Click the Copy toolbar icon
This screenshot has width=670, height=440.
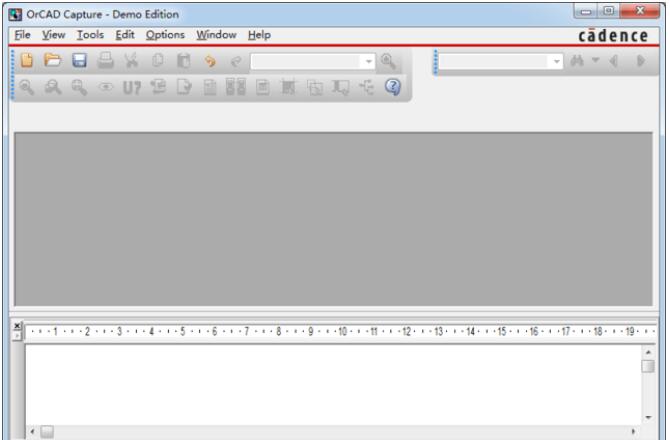(158, 61)
